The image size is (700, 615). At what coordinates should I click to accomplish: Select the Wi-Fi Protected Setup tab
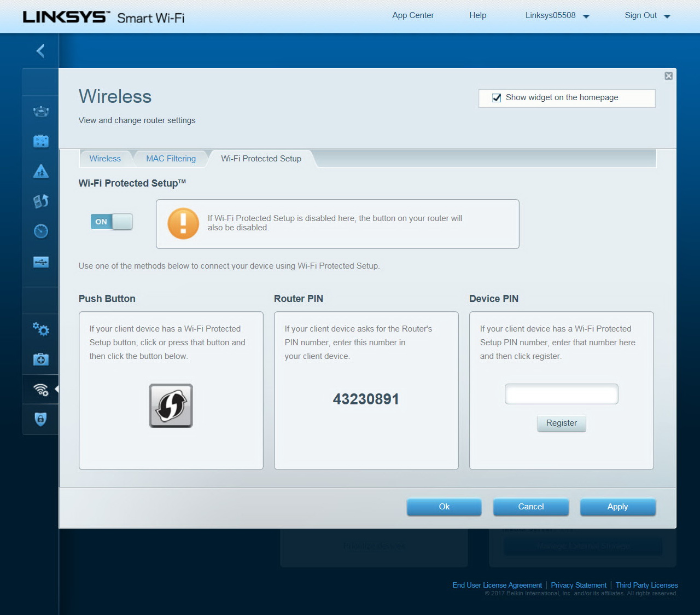point(261,159)
